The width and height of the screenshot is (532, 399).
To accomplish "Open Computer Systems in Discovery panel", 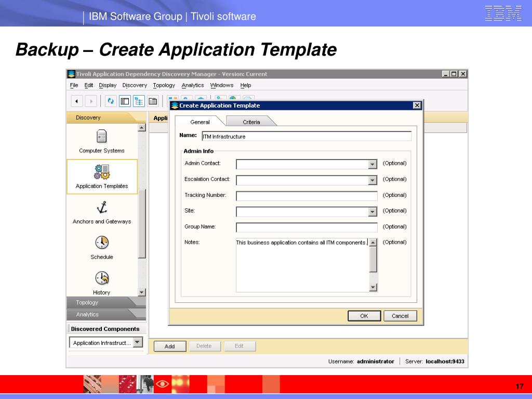I will pyautogui.click(x=101, y=137).
